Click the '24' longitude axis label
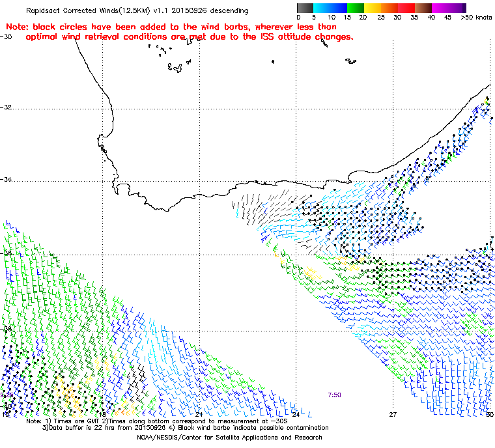Screen dimensions: 495x448 296,415
